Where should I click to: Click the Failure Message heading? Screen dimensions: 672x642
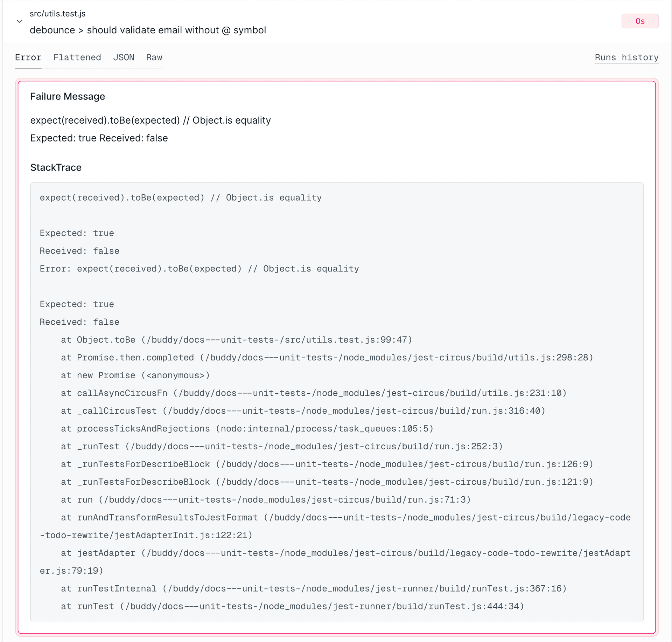click(x=67, y=96)
